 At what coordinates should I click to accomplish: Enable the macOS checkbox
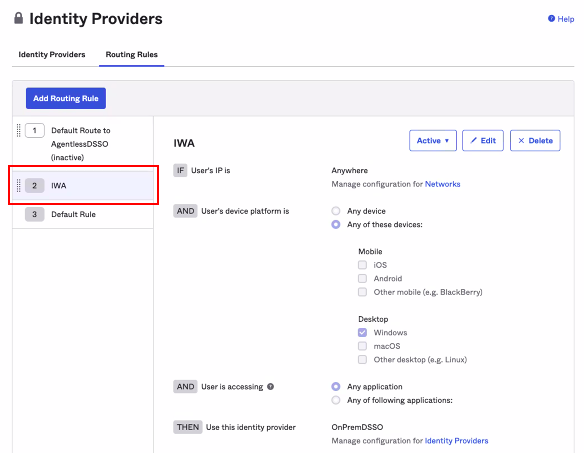tap(362, 346)
